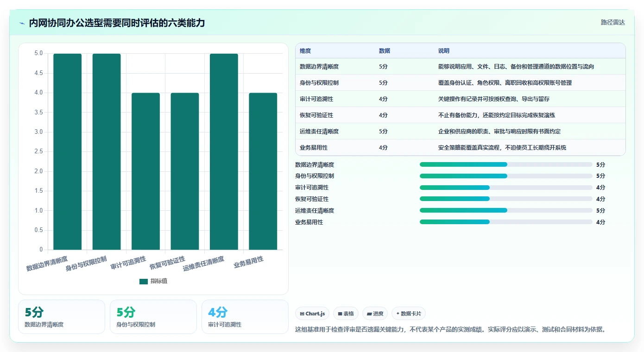Select the Chart.js chip
The width and height of the screenshot is (644, 352).
(x=312, y=314)
